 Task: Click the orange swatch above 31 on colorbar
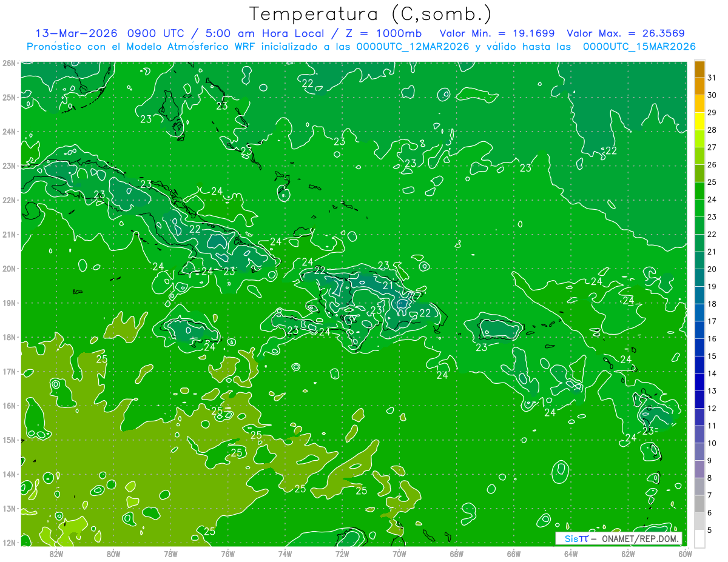699,69
